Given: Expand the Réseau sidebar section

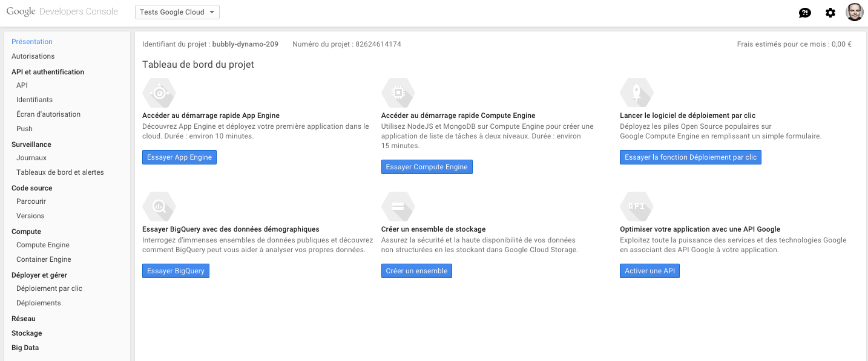Looking at the screenshot, I should pos(24,319).
